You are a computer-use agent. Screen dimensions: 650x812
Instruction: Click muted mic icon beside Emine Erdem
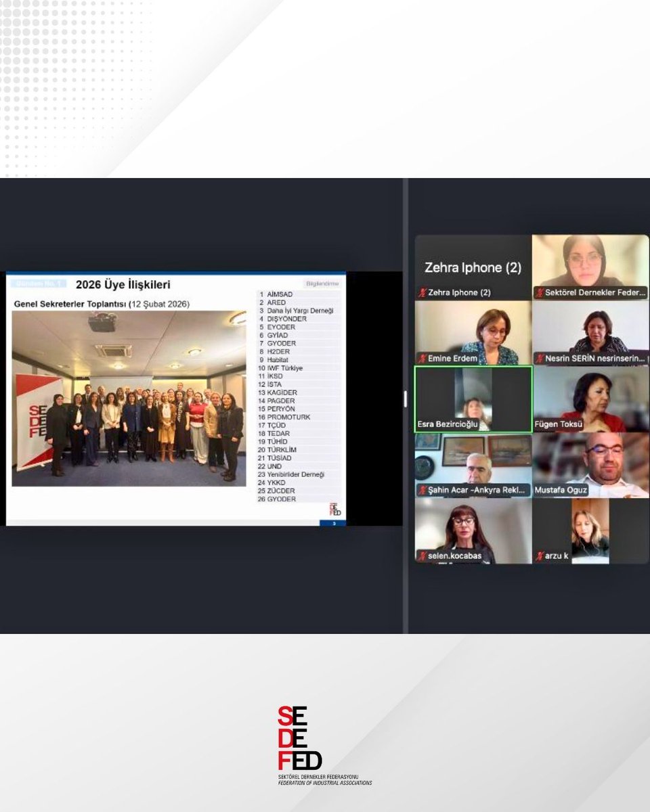click(422, 359)
